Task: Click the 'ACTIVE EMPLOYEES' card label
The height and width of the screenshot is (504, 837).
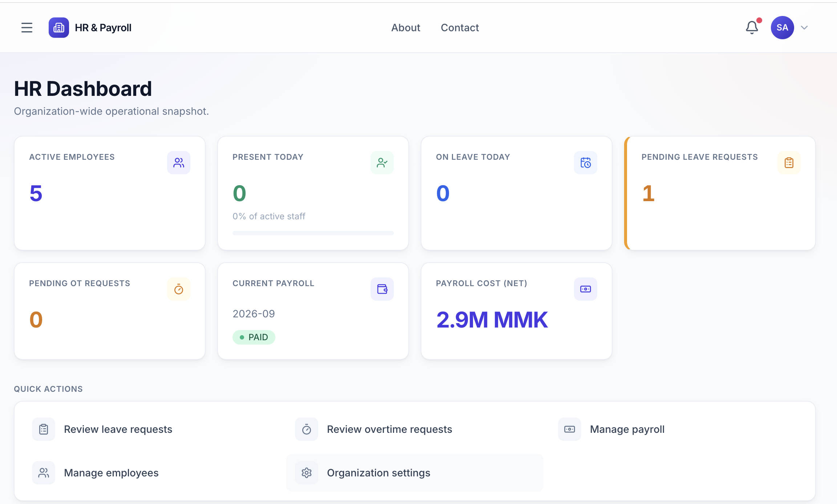Action: [x=72, y=157]
